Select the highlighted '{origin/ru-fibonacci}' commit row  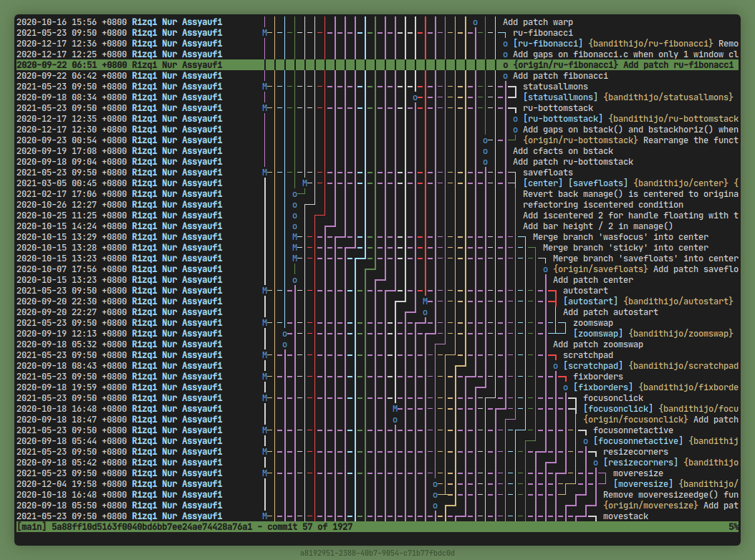(x=623, y=65)
